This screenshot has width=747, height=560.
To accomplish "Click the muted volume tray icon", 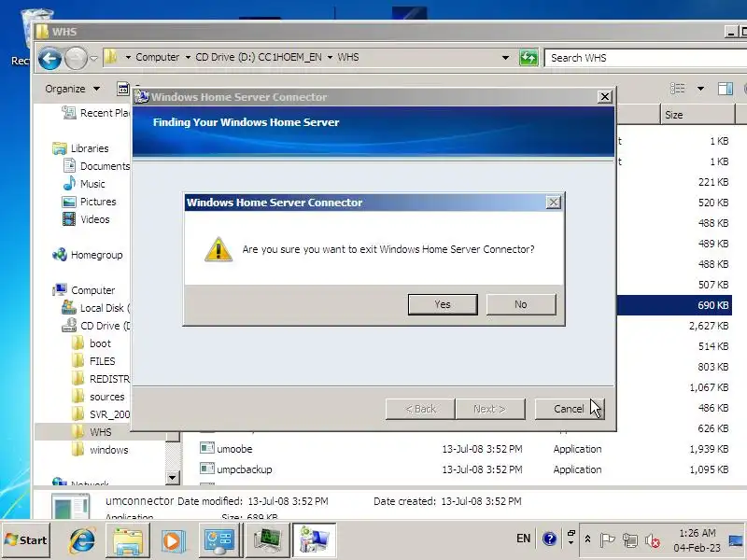I will pyautogui.click(x=652, y=540).
